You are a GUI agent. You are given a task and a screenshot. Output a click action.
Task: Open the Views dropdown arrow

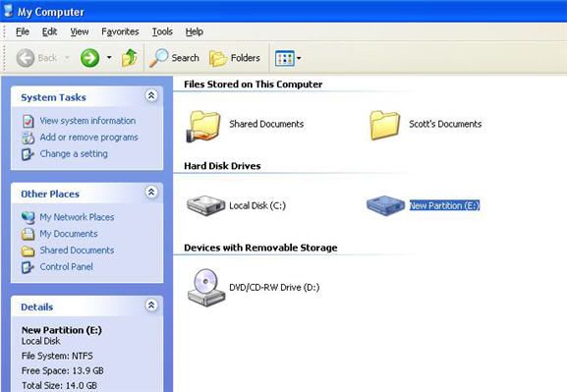click(x=299, y=58)
